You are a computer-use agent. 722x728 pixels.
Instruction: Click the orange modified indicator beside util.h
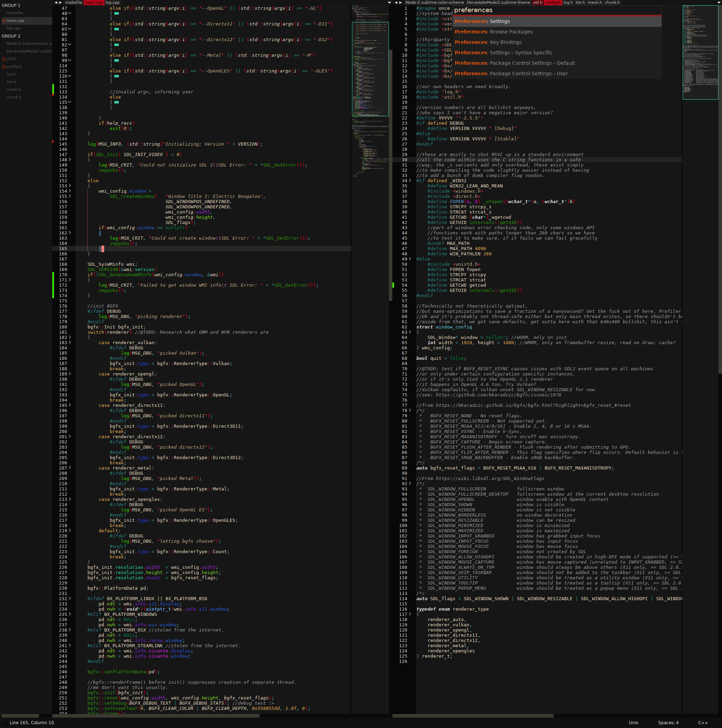pos(3,59)
